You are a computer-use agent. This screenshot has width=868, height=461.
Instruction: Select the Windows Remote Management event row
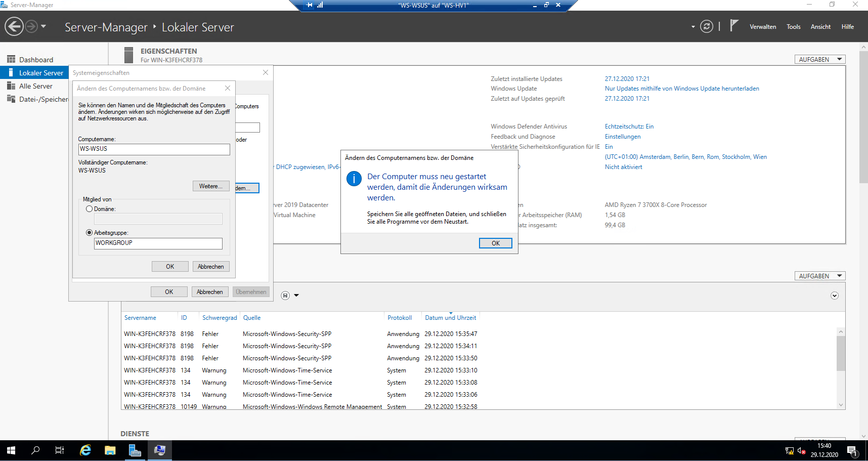pos(478,406)
